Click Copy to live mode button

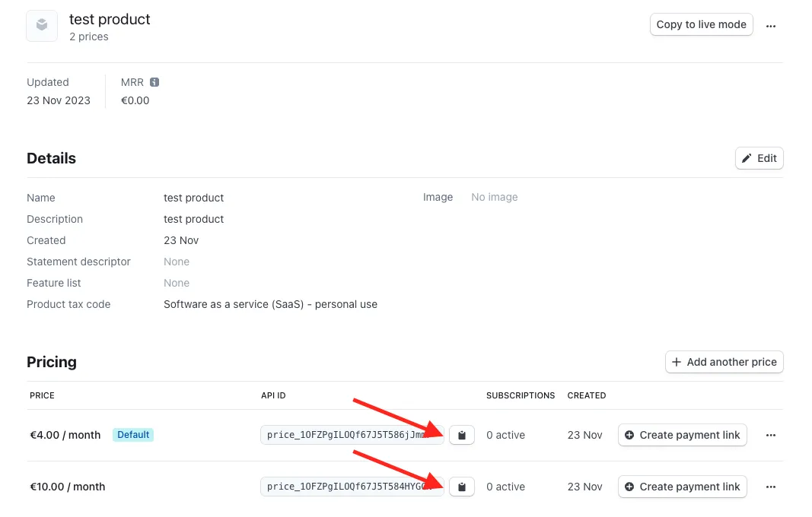pyautogui.click(x=701, y=24)
